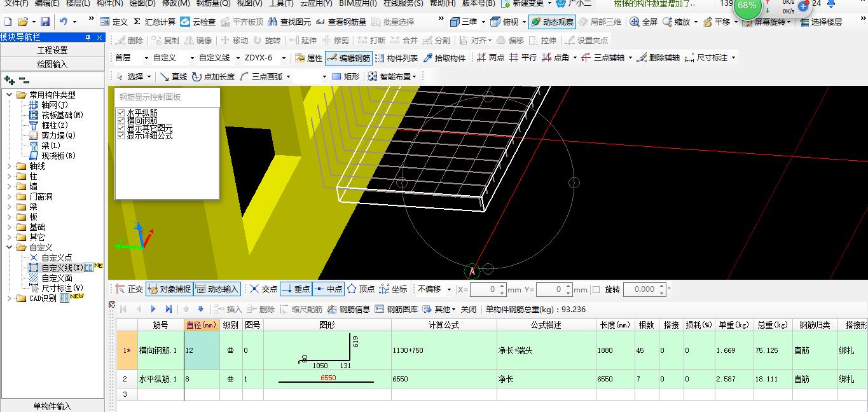Start the 云检查 cloud check
The image size is (868, 412).
198,22
